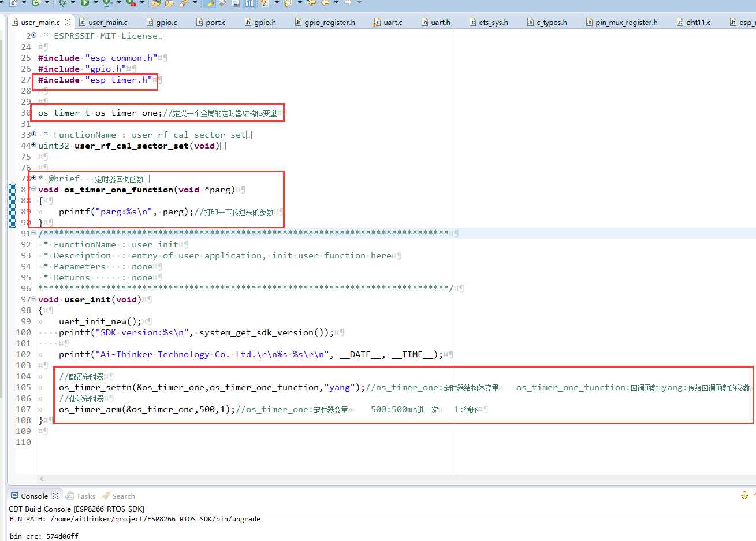Click the yellow arrow icon in Console toolbar

744,495
